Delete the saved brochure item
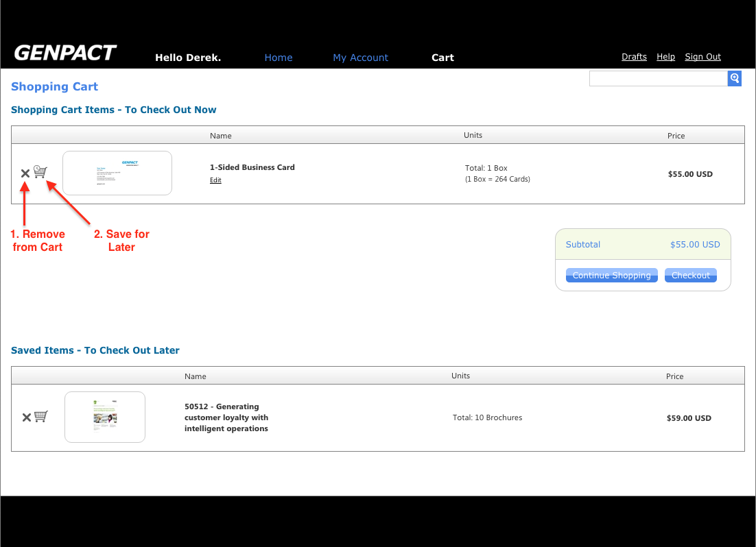Screen dimensions: 756x547 [x=27, y=417]
